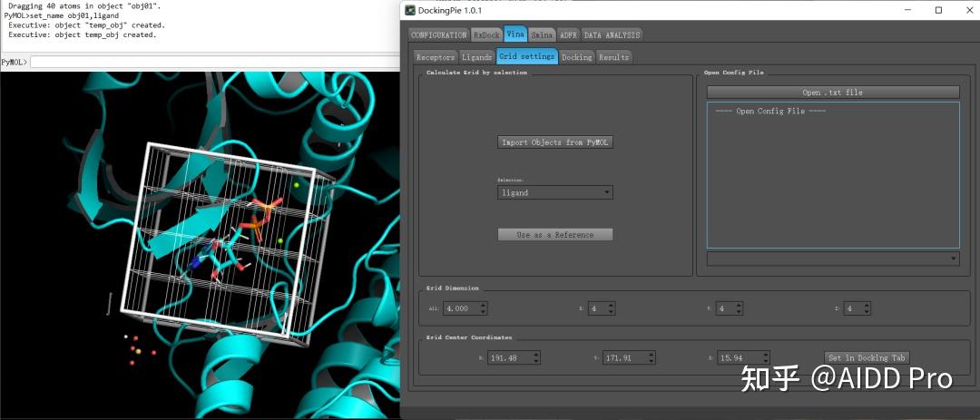Open the Docking sub-tab

point(576,57)
